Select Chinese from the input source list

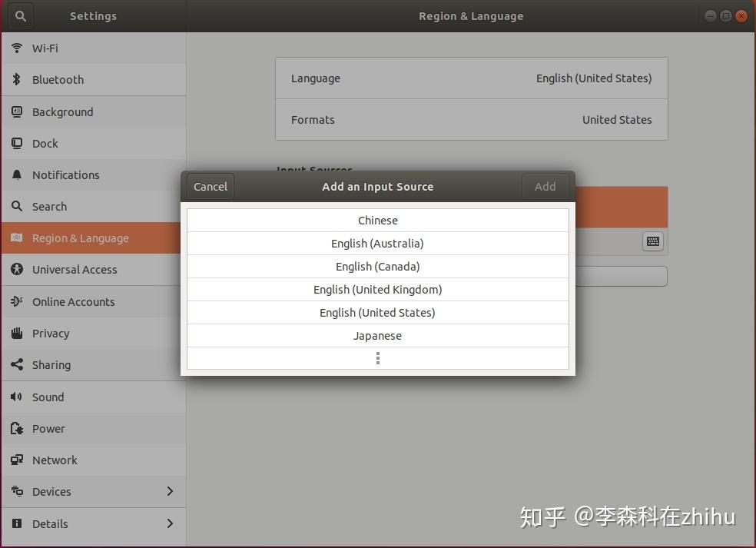(x=377, y=220)
